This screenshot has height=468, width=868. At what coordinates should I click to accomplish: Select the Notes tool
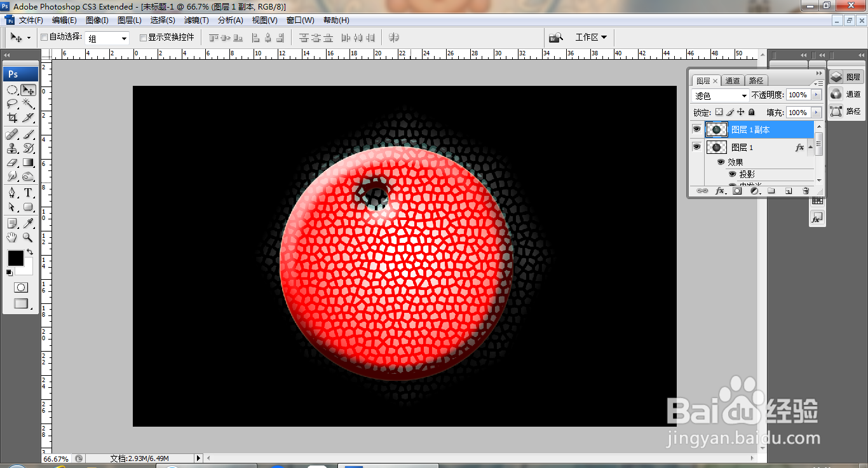(12, 223)
